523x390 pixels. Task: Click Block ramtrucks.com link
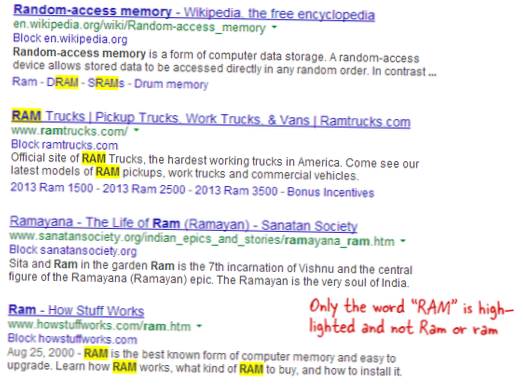[x=64, y=145]
